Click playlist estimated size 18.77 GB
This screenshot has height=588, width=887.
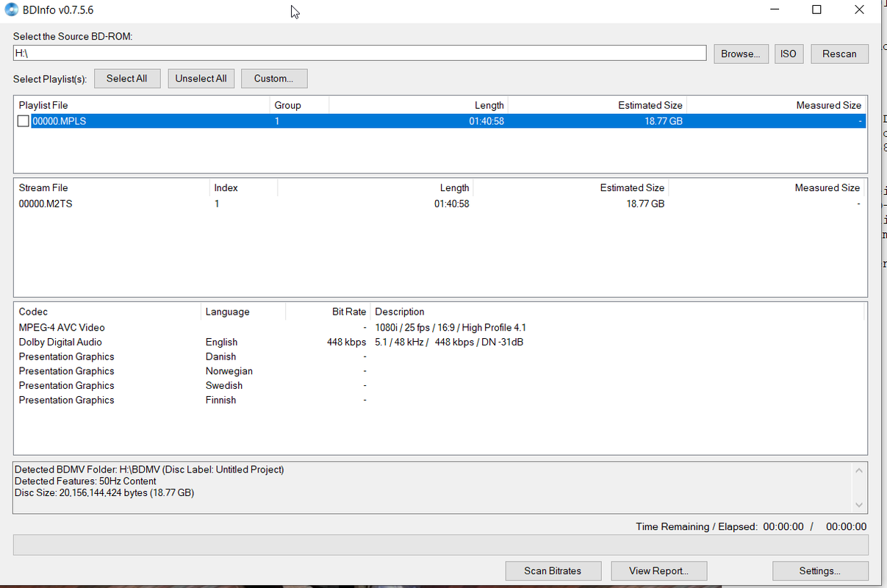point(664,121)
